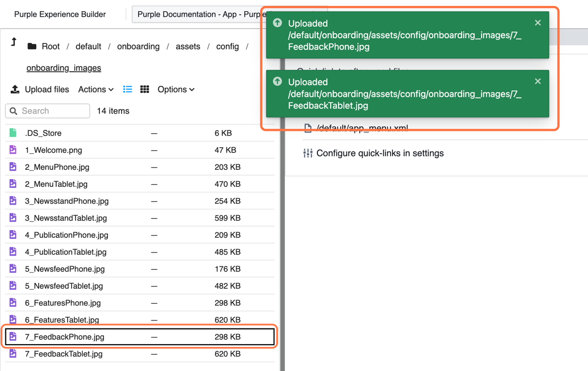This screenshot has height=371, width=588.
Task: Focus the Search input field
Action: point(48,111)
